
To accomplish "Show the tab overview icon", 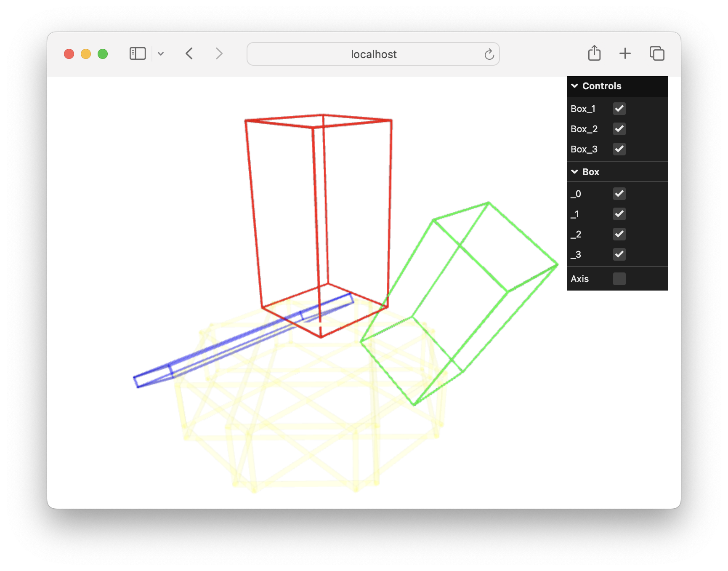I will pyautogui.click(x=657, y=53).
